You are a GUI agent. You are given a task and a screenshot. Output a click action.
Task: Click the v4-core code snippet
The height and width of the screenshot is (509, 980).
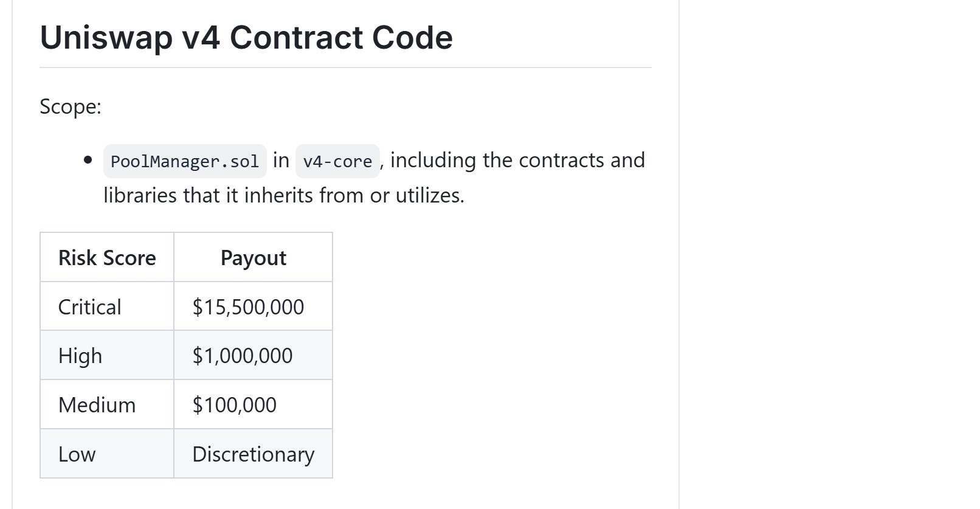coord(337,161)
